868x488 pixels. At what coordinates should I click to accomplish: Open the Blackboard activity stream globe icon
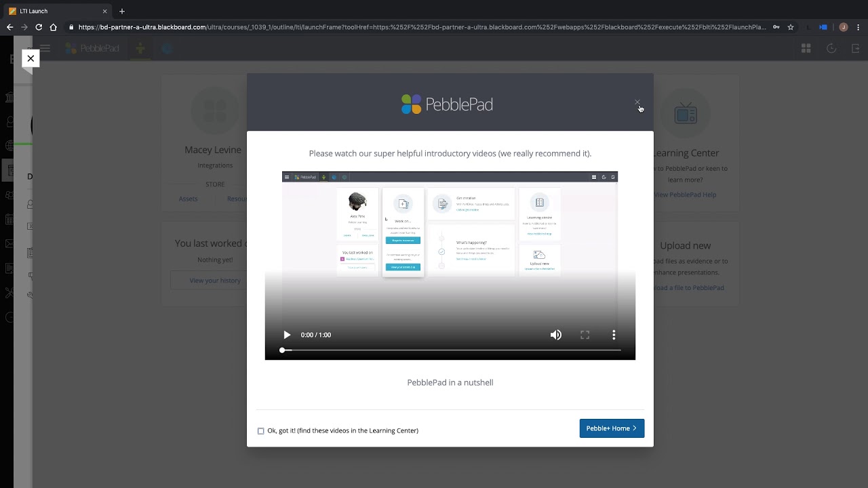[x=9, y=146]
